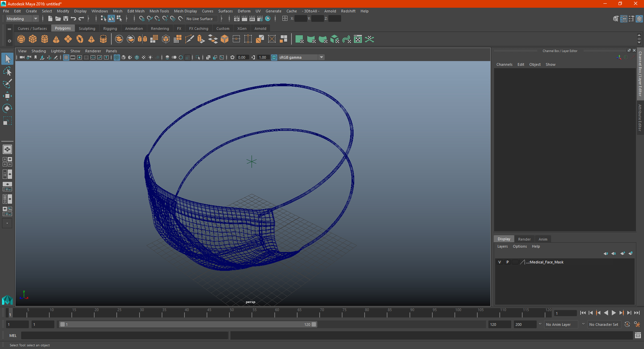Viewport: 644px width, 349px height.
Task: Open the Edit Mesh menu
Action: click(136, 11)
